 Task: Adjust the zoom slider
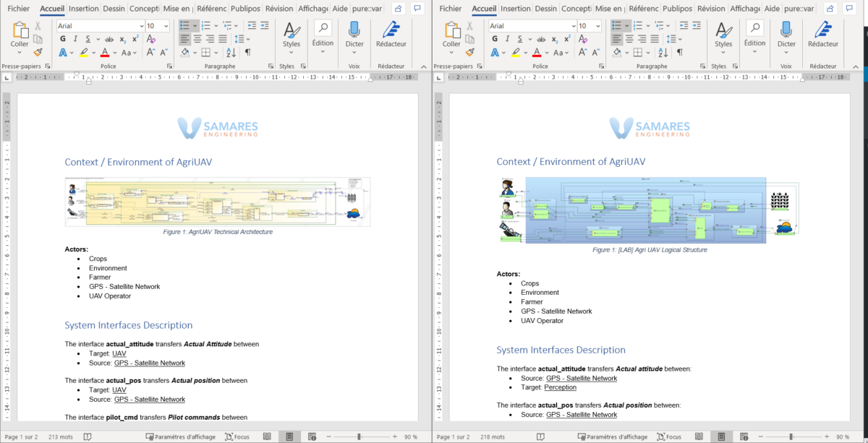tap(359, 436)
